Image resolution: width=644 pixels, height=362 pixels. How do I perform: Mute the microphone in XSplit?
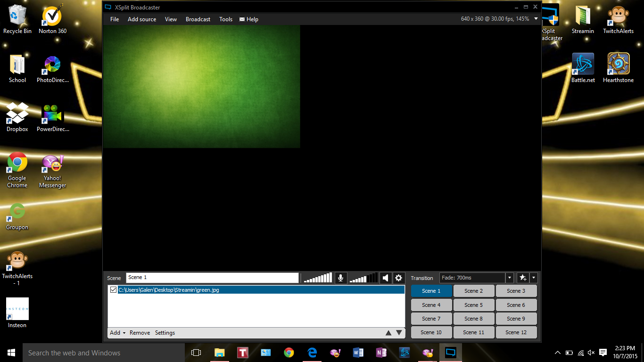point(340,278)
